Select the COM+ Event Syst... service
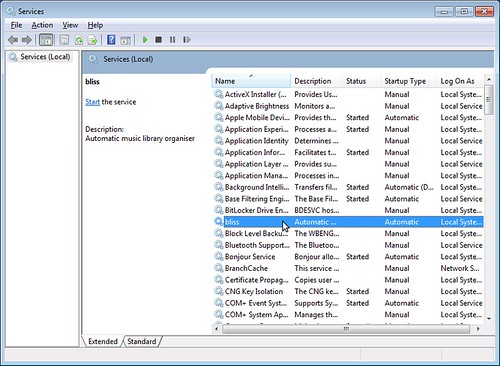 click(348, 303)
